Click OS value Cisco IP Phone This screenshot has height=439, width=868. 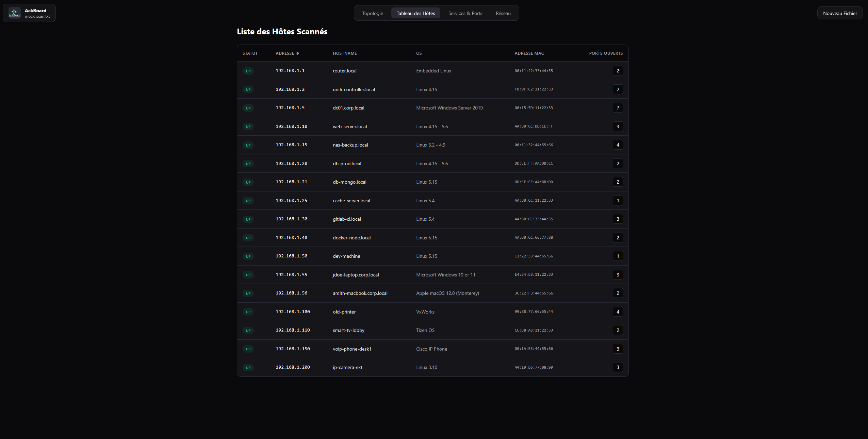tap(431, 349)
